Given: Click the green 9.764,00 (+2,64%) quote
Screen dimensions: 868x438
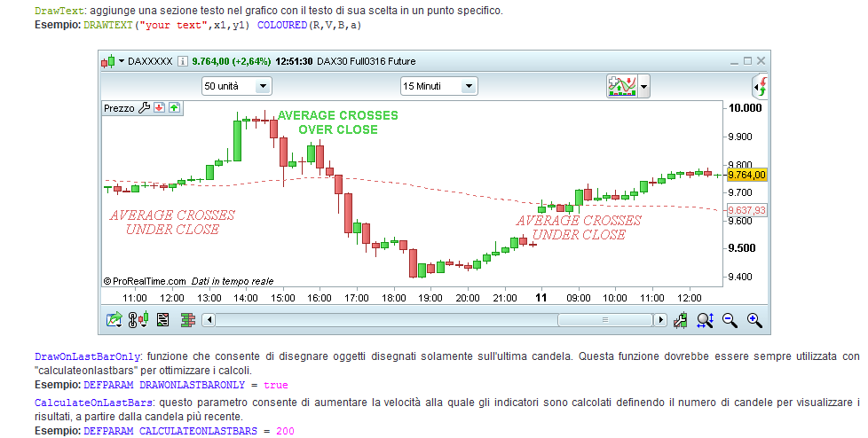Looking at the screenshot, I should click(x=232, y=61).
